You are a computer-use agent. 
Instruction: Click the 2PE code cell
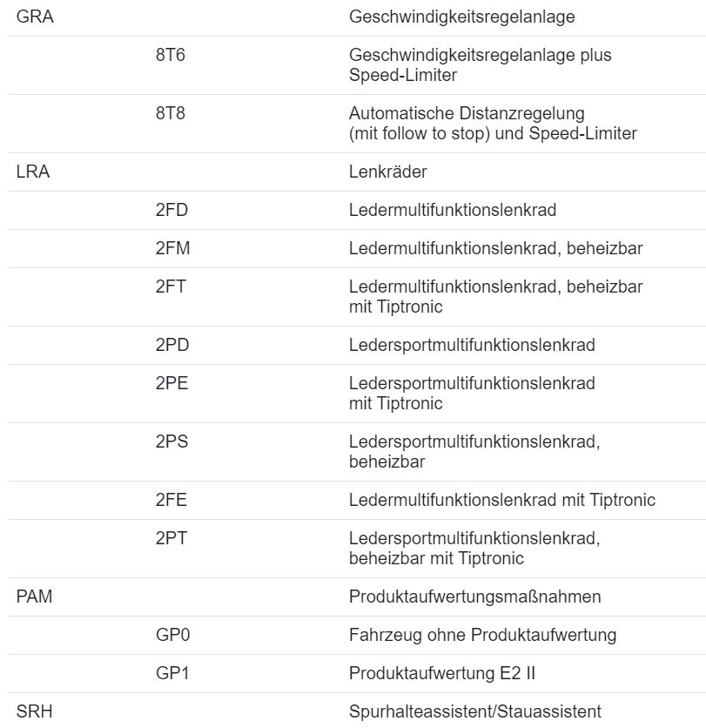point(171,383)
